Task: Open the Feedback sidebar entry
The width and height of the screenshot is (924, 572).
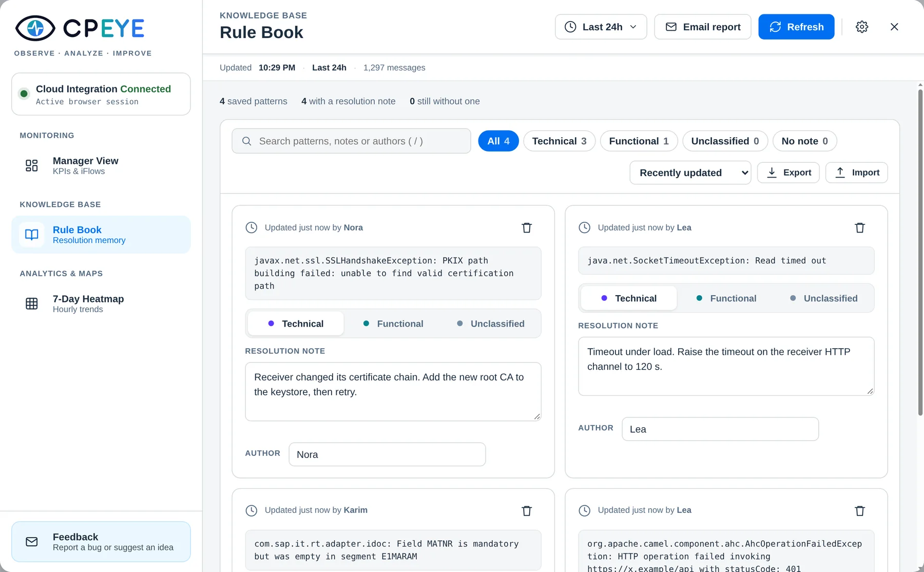Action: tap(101, 542)
